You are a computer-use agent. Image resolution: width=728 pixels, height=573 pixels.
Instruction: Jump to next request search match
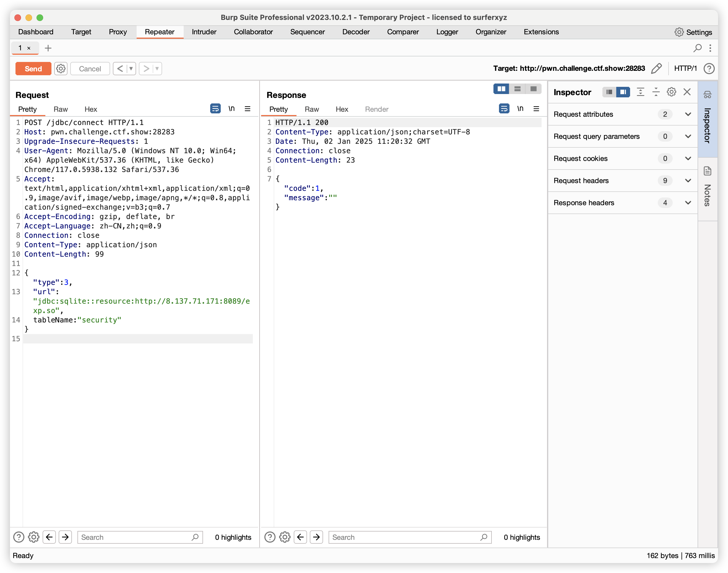click(66, 537)
